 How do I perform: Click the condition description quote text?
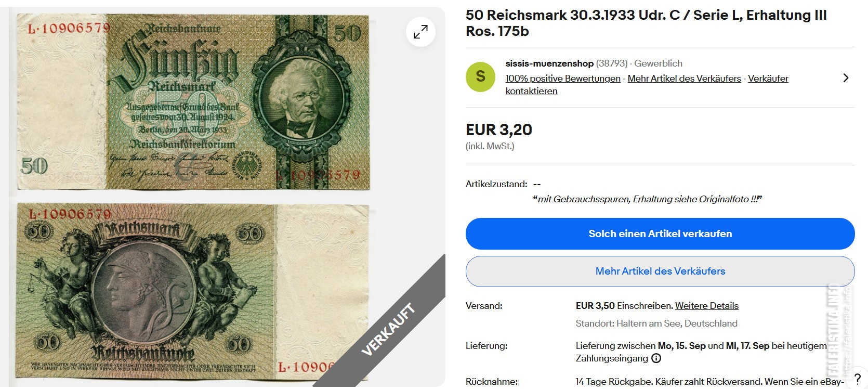point(647,199)
